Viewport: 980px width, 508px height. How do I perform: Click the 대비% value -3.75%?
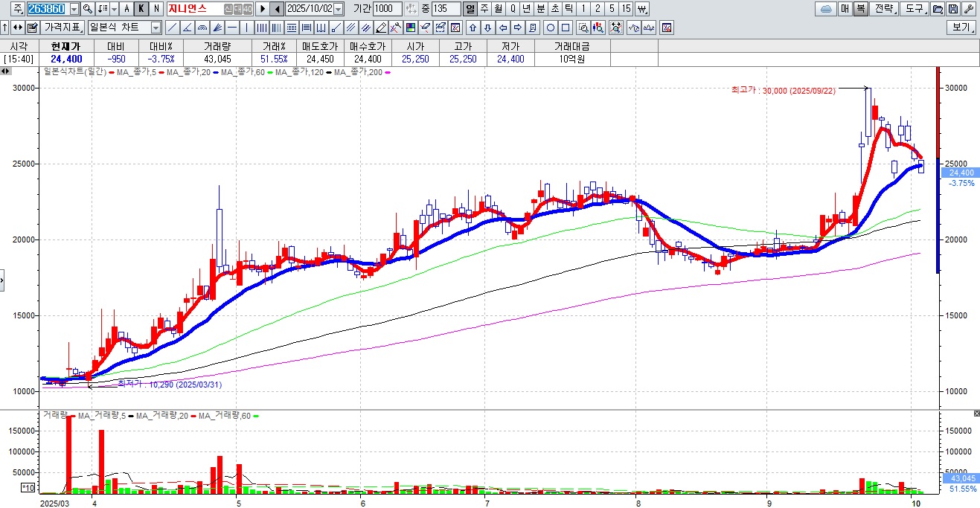[x=161, y=59]
